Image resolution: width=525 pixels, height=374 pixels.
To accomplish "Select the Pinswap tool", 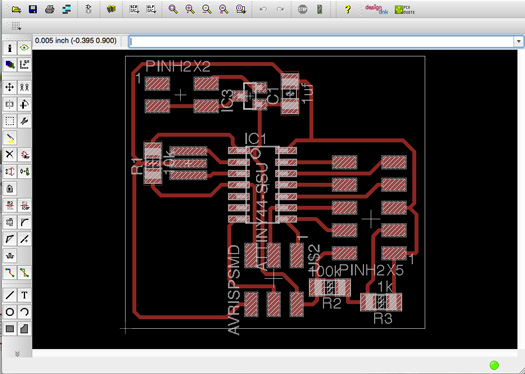I will click(x=10, y=171).
